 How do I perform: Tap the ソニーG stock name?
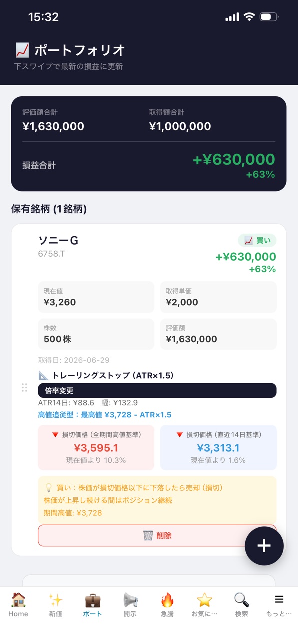pos(58,240)
